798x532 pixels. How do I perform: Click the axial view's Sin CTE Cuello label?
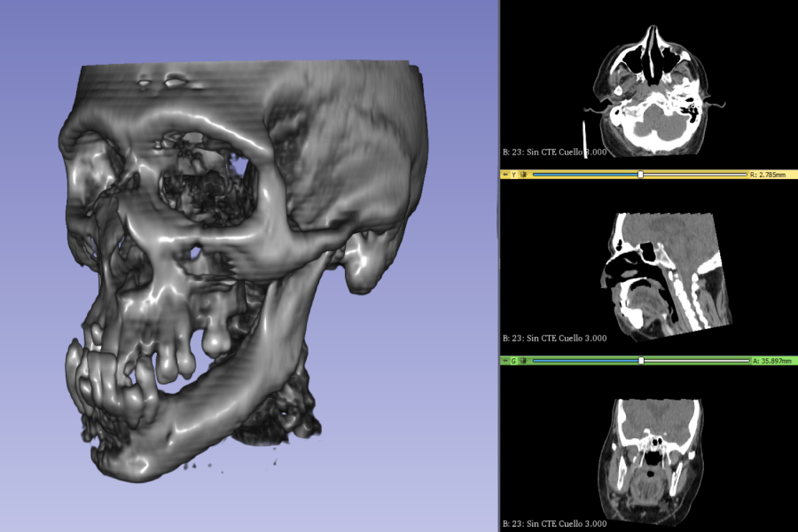point(555,153)
